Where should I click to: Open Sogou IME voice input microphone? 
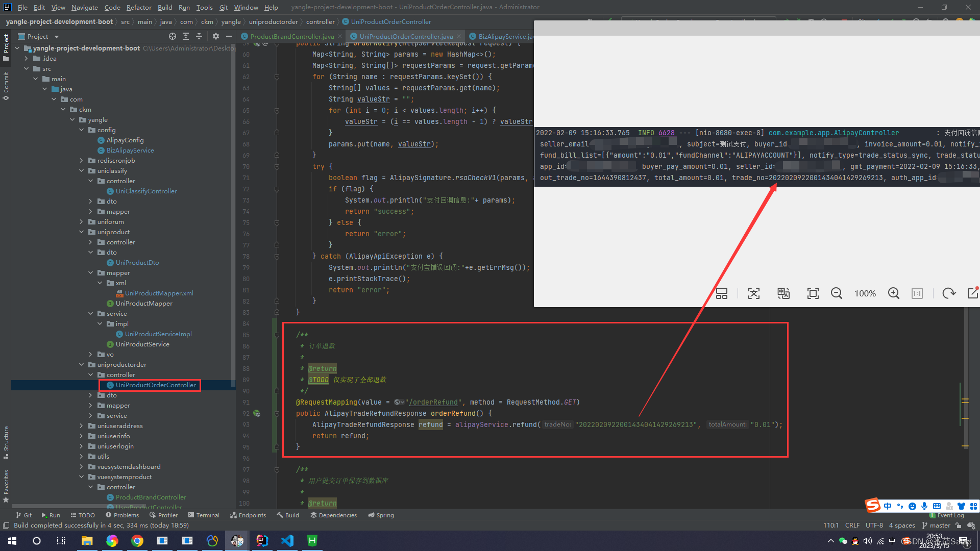[x=924, y=506]
